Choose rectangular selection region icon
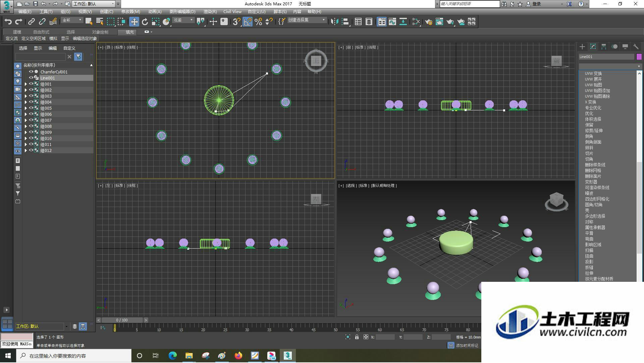The height and width of the screenshot is (363, 644). click(x=110, y=22)
